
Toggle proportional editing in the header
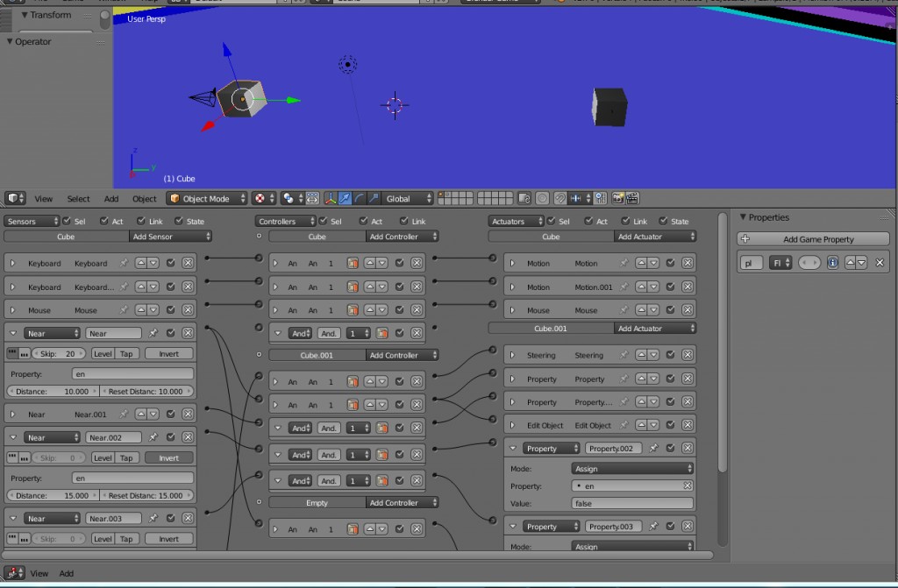pos(540,197)
